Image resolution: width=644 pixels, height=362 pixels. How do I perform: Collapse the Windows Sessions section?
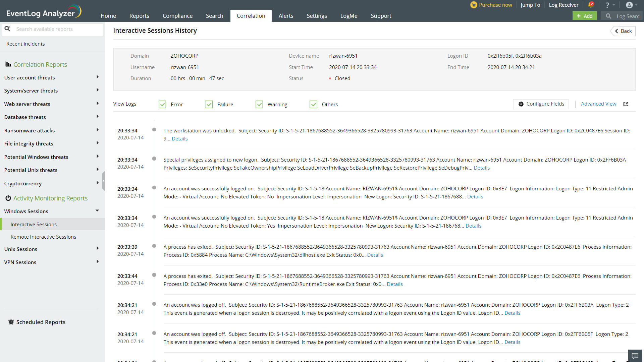[x=97, y=211]
